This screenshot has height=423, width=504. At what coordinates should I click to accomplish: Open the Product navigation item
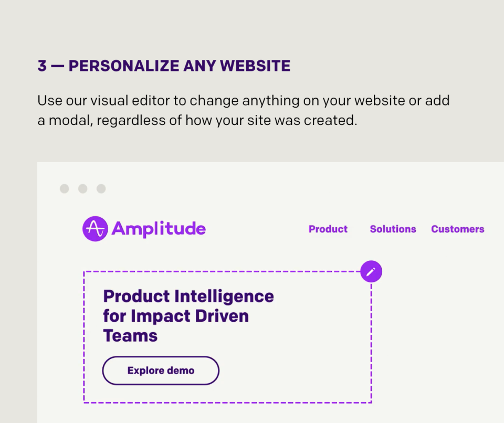[328, 229]
